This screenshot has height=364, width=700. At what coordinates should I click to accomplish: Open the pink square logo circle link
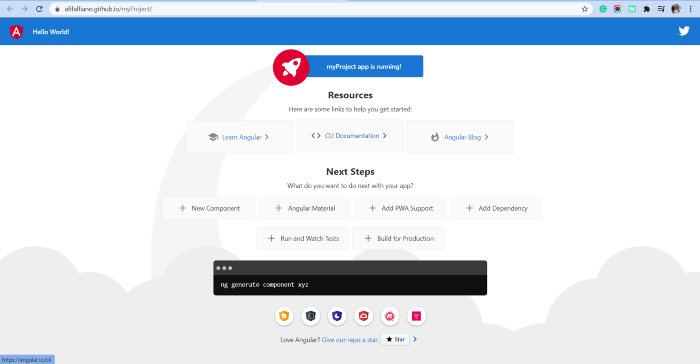coord(417,316)
